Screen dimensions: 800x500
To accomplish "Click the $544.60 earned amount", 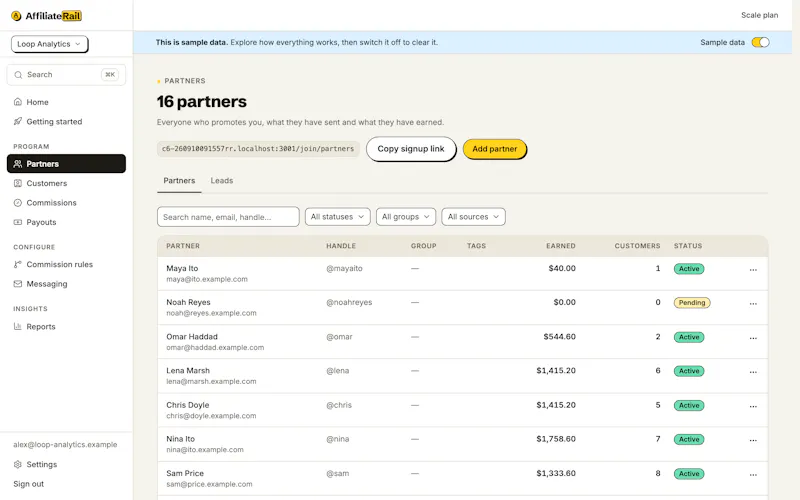I will pyautogui.click(x=559, y=337).
